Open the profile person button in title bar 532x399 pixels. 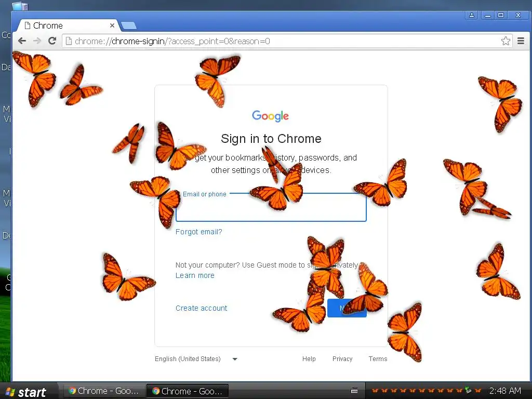(x=472, y=15)
